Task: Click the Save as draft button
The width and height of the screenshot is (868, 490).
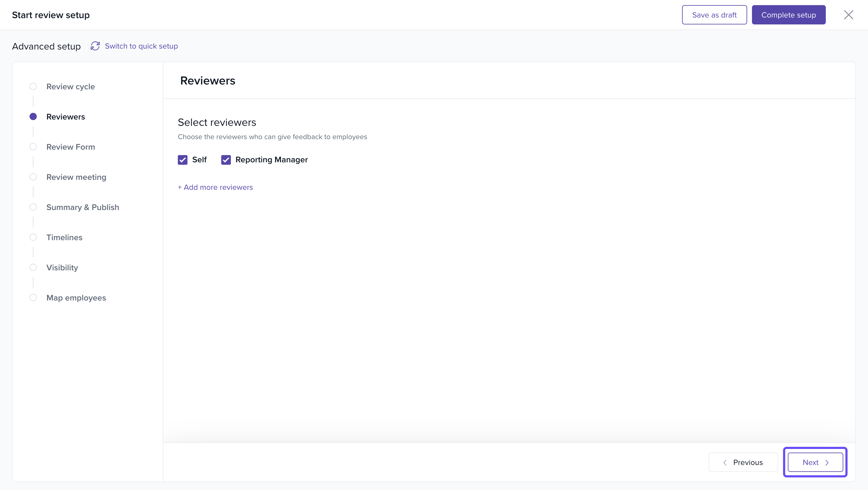Action: pyautogui.click(x=714, y=15)
